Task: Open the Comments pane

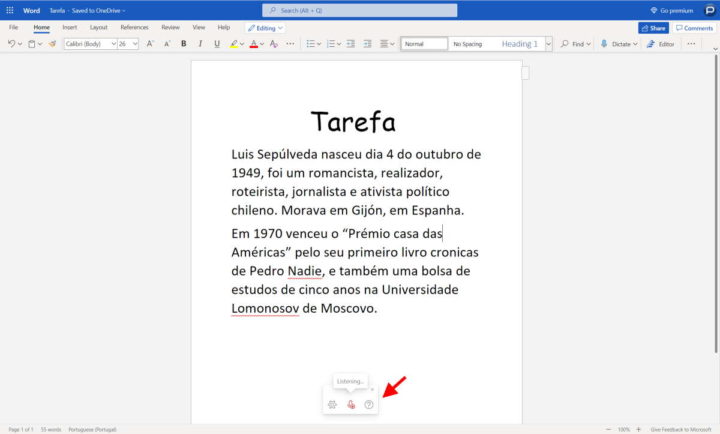Action: tap(694, 28)
